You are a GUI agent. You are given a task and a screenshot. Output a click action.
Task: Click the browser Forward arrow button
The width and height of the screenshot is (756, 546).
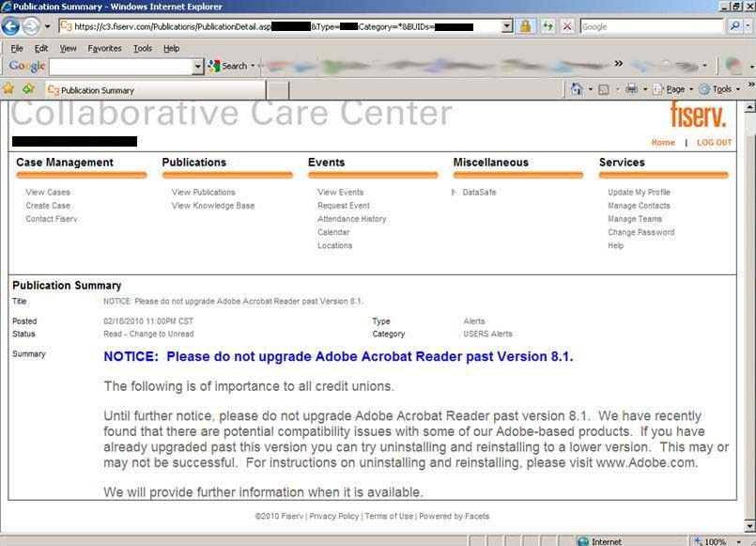pos(31,26)
